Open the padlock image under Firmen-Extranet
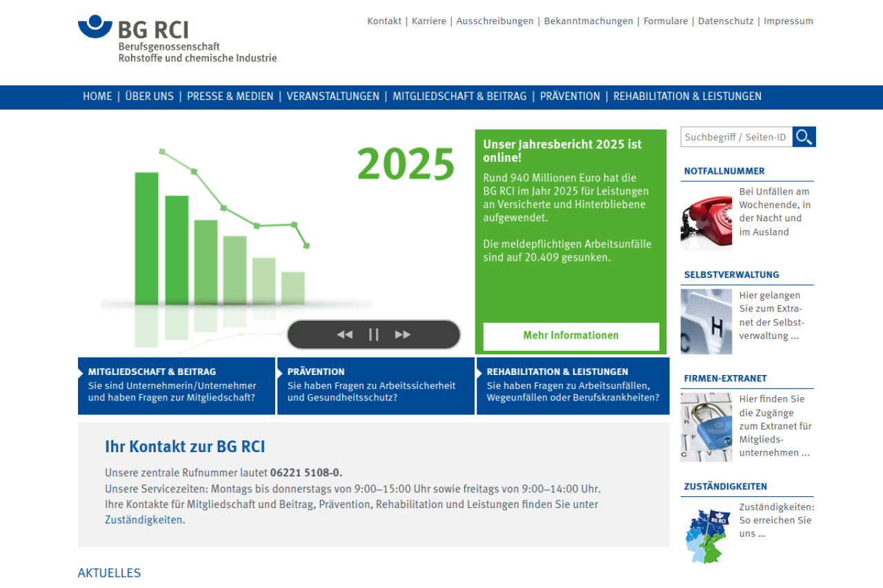 click(x=706, y=427)
